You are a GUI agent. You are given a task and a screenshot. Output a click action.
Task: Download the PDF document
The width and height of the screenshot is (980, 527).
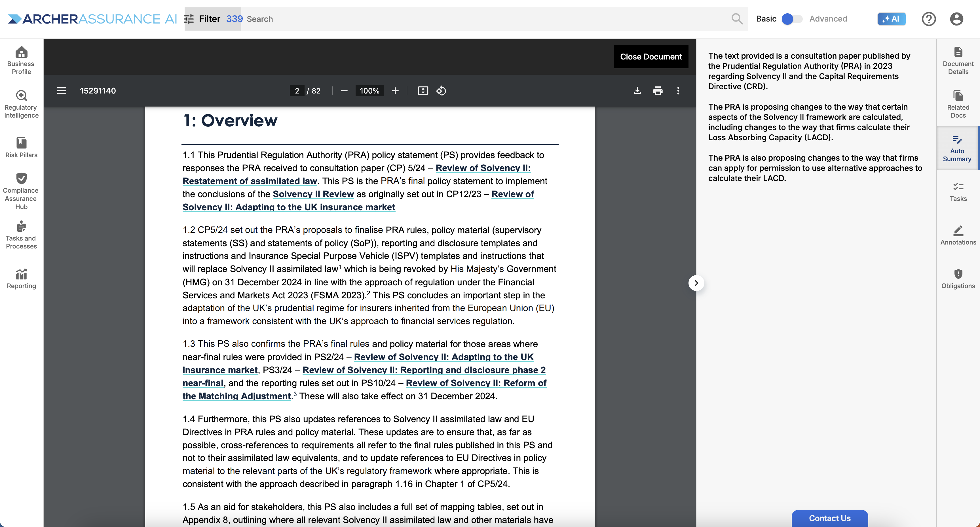coord(637,90)
